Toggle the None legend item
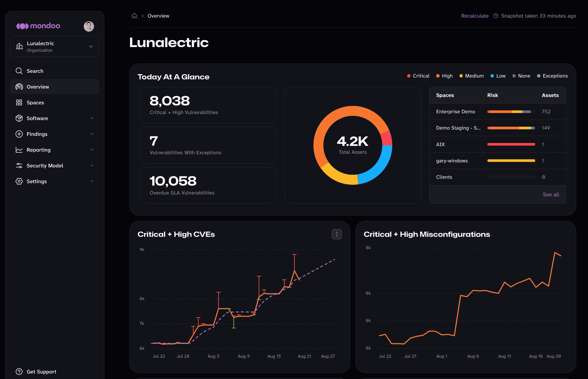 point(521,76)
